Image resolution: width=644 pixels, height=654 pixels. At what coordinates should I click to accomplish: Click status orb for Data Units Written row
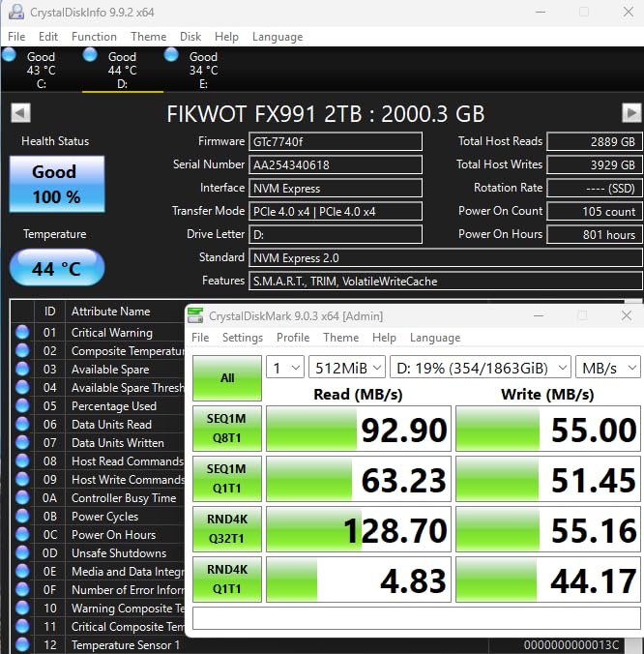[x=22, y=442]
